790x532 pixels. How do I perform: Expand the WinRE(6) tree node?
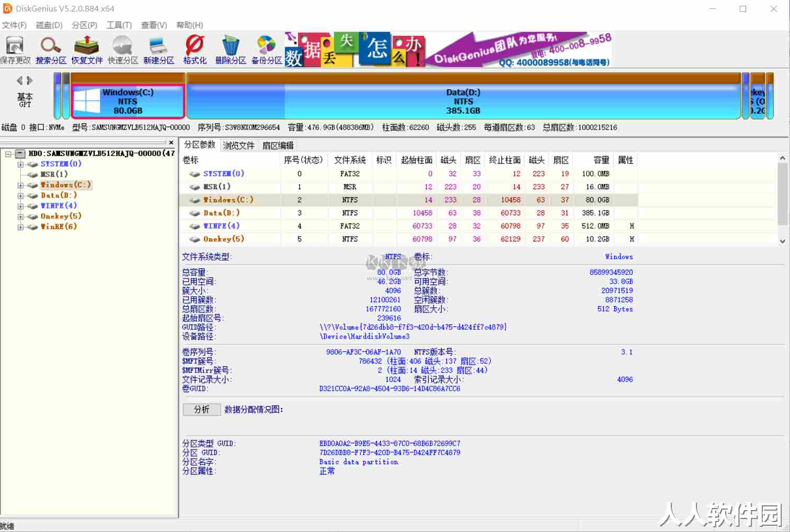click(20, 227)
